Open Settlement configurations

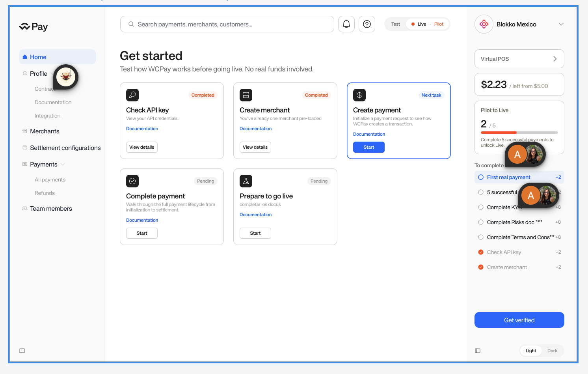click(x=65, y=148)
